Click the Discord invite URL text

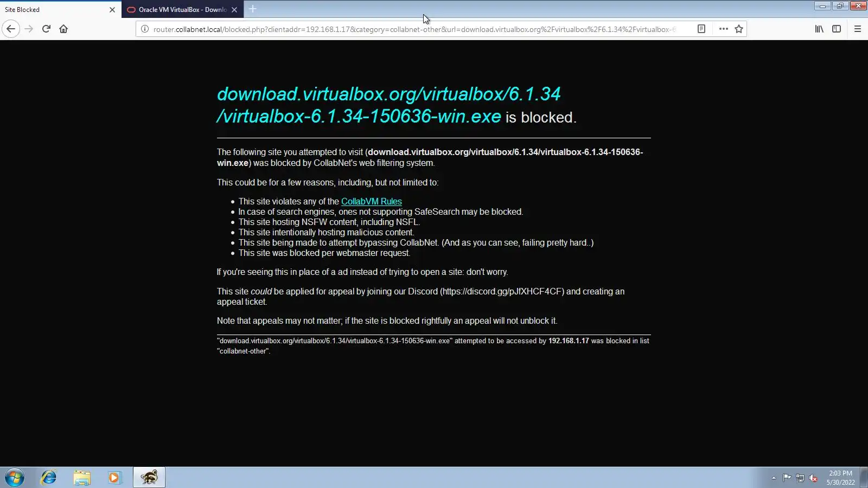click(x=502, y=292)
